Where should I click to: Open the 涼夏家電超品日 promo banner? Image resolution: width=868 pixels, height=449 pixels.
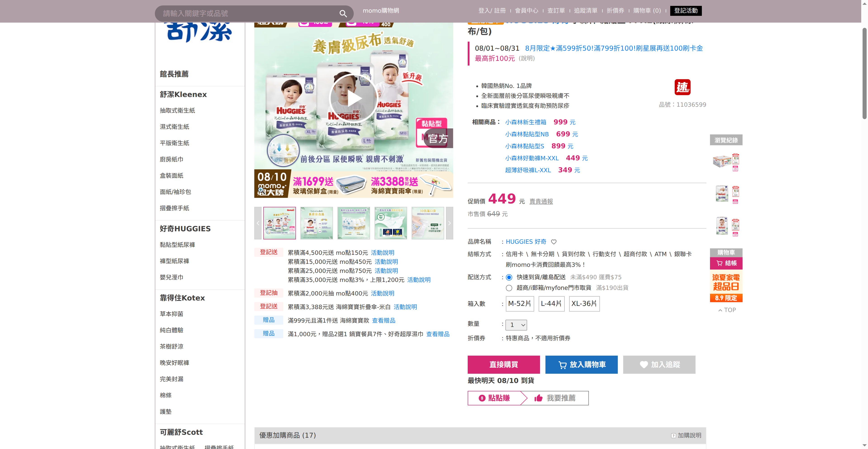point(726,286)
